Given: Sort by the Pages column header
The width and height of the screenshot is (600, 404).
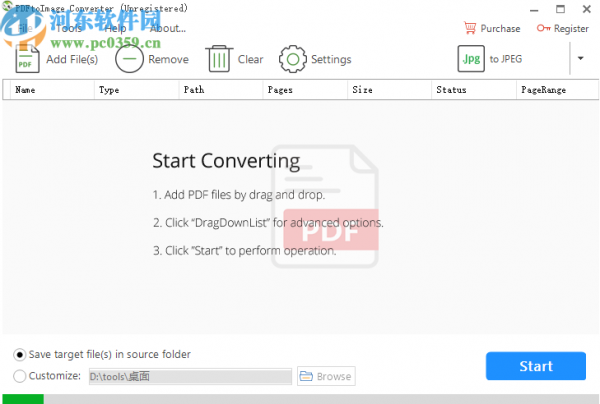Looking at the screenshot, I should click(x=305, y=90).
